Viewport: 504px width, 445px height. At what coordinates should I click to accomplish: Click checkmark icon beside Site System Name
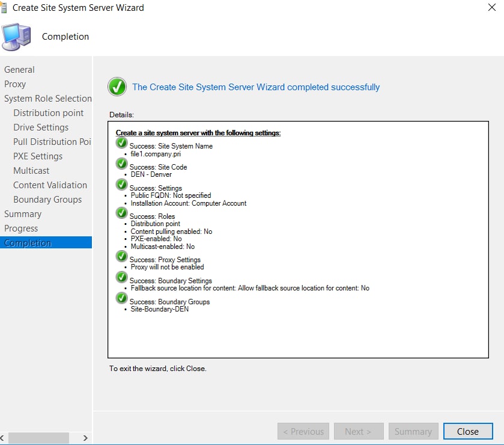121,143
